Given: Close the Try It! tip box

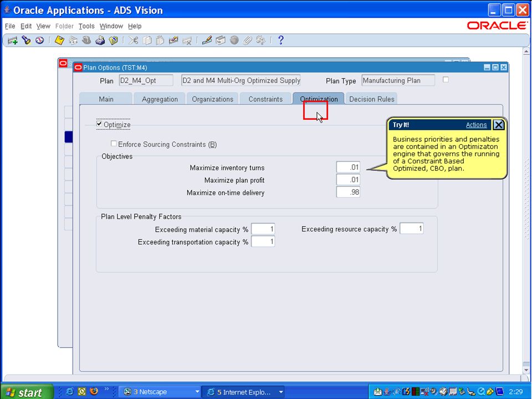Looking at the screenshot, I should (x=498, y=125).
